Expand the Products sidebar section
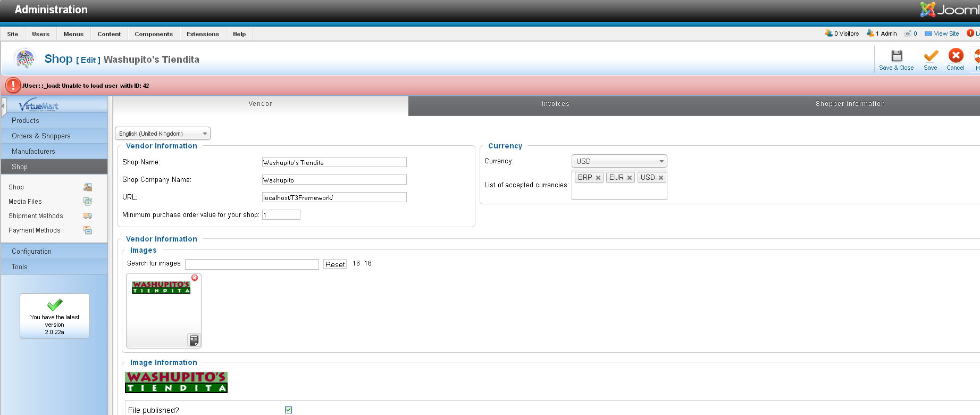Viewport: 980px width, 415px height. [x=54, y=121]
